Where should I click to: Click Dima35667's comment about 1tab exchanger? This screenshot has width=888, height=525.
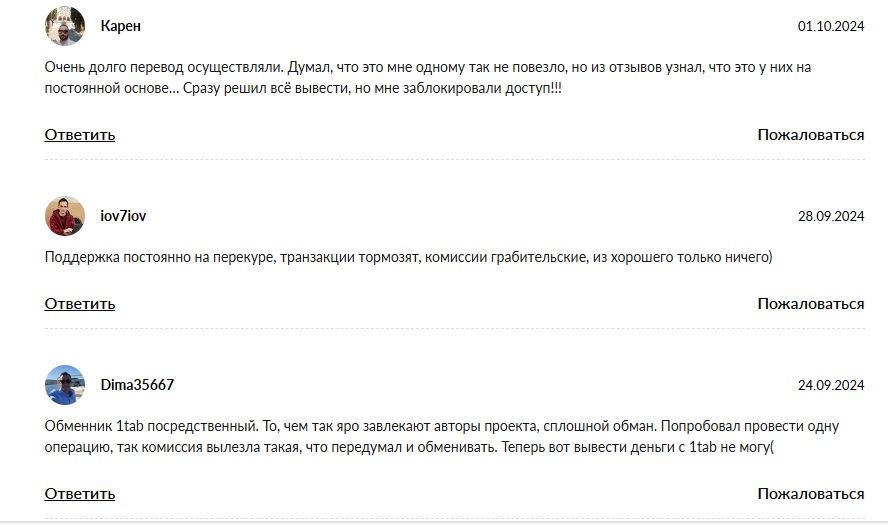coord(442,437)
